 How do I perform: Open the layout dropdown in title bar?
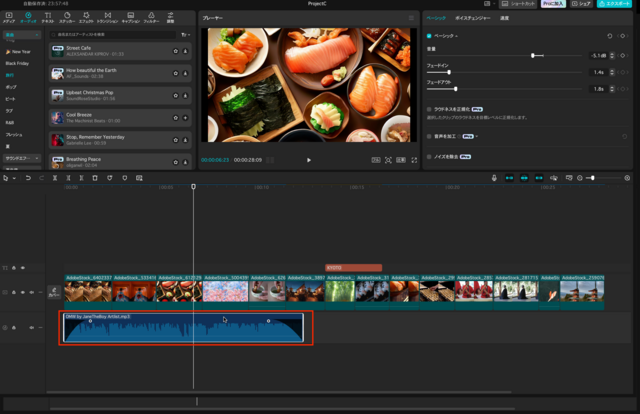coord(489,4)
